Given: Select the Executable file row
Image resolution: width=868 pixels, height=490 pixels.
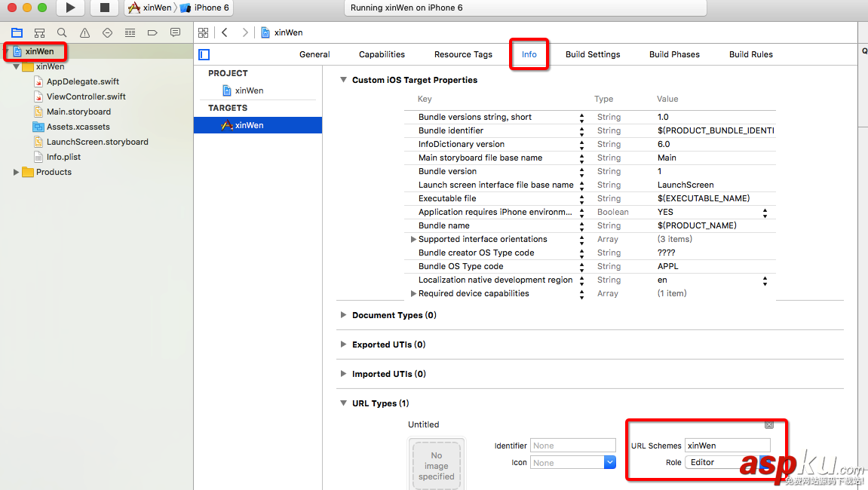Looking at the screenshot, I should tap(590, 199).
